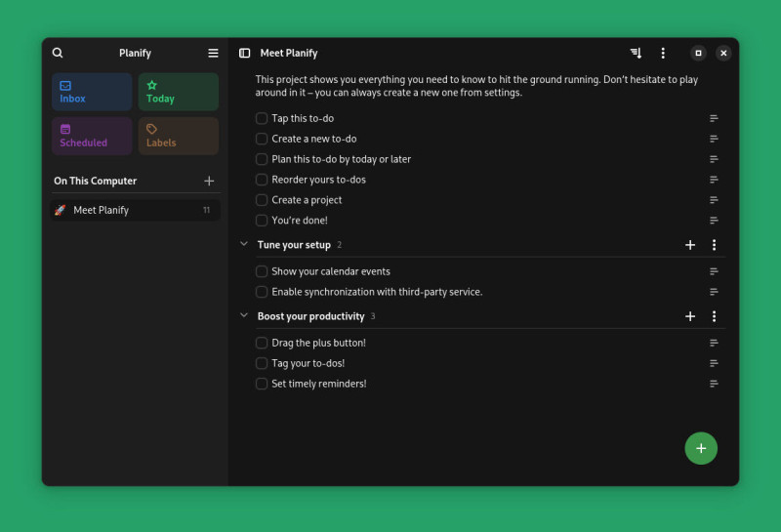This screenshot has height=532, width=781.
Task: Maximize the Planify window
Action: click(698, 53)
